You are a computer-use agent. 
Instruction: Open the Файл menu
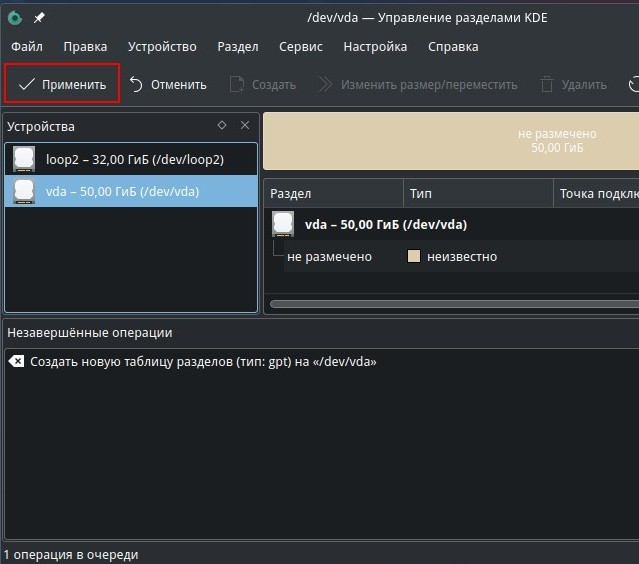(27, 47)
